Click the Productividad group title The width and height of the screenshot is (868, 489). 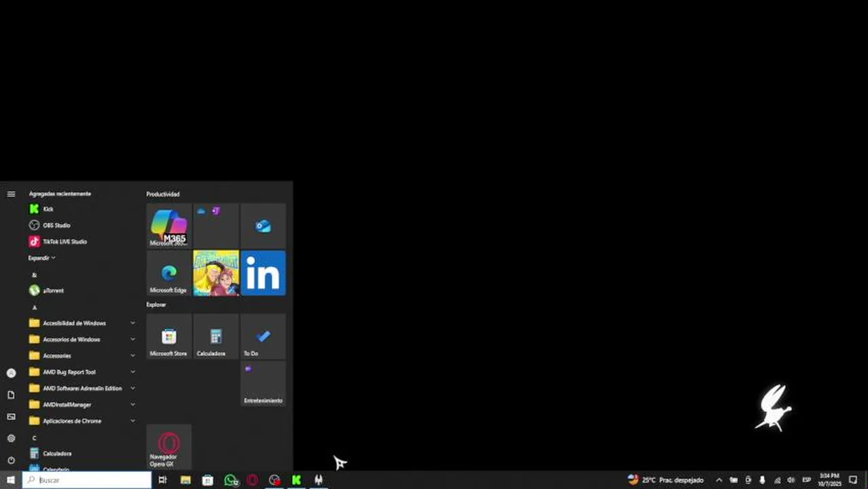(163, 194)
